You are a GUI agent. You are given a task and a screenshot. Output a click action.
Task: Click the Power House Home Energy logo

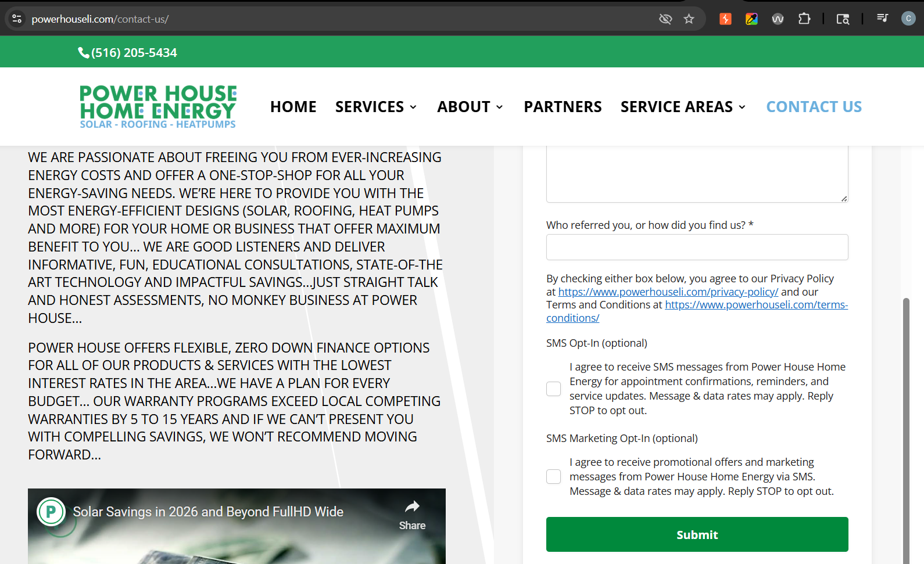pyautogui.click(x=158, y=107)
